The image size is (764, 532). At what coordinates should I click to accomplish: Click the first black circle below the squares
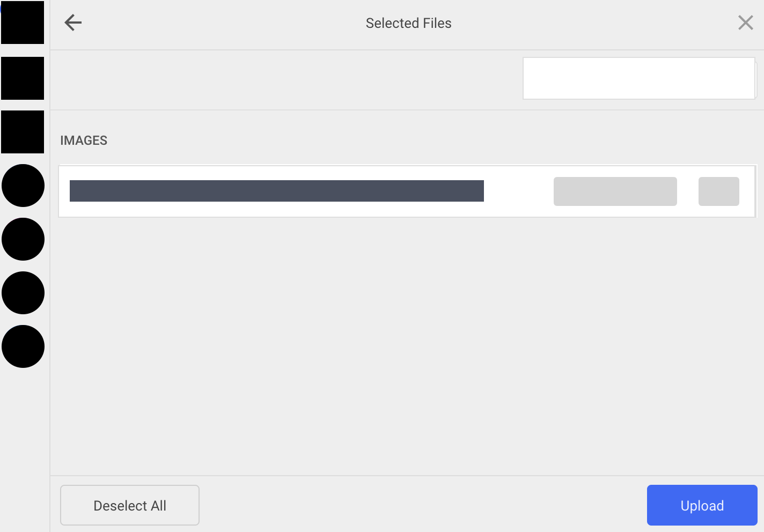(x=23, y=186)
